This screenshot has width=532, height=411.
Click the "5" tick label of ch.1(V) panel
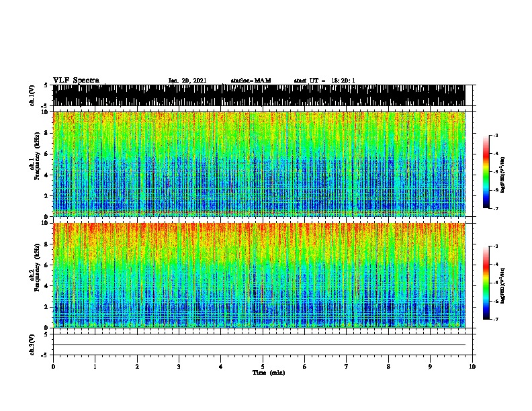[x=46, y=85]
